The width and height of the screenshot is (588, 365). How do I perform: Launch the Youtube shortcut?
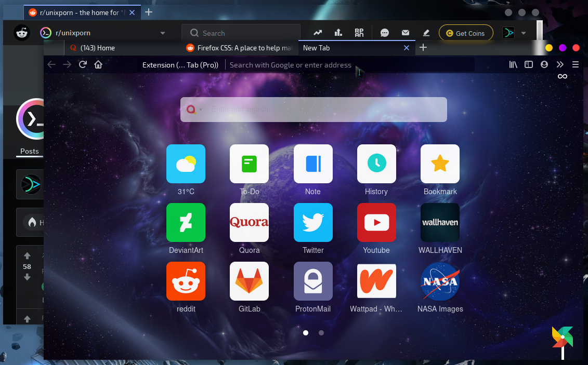[376, 222]
